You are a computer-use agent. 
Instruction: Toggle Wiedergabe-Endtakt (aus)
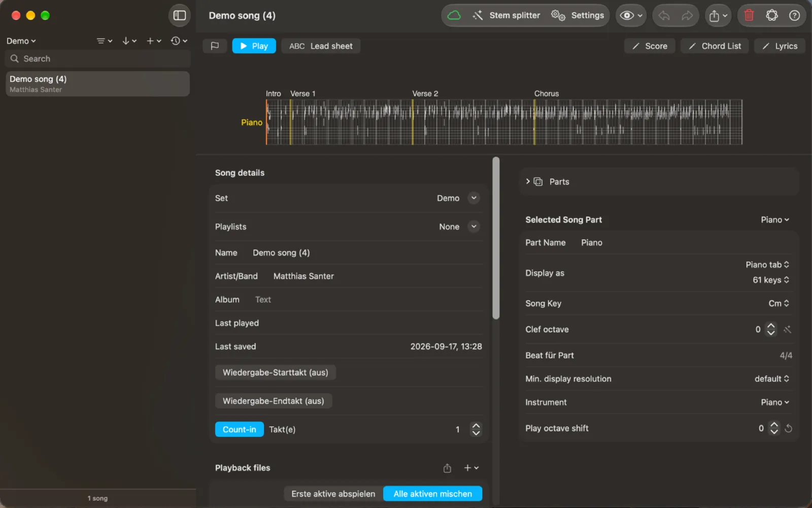click(274, 401)
